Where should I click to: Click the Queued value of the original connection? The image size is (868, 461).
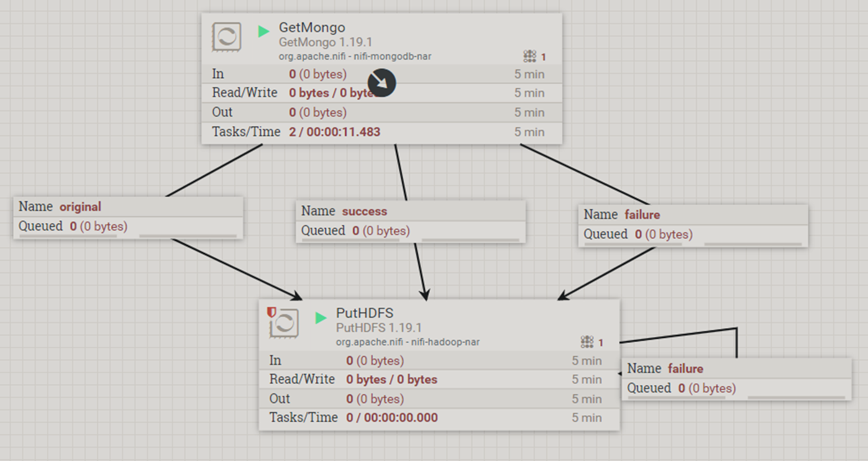[98, 226]
